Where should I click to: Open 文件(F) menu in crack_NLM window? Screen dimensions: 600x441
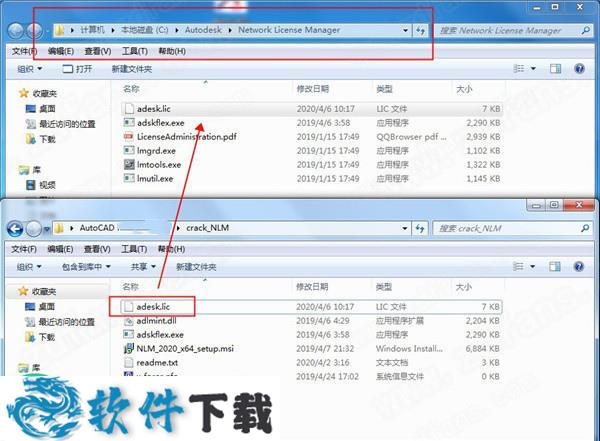tap(24, 249)
